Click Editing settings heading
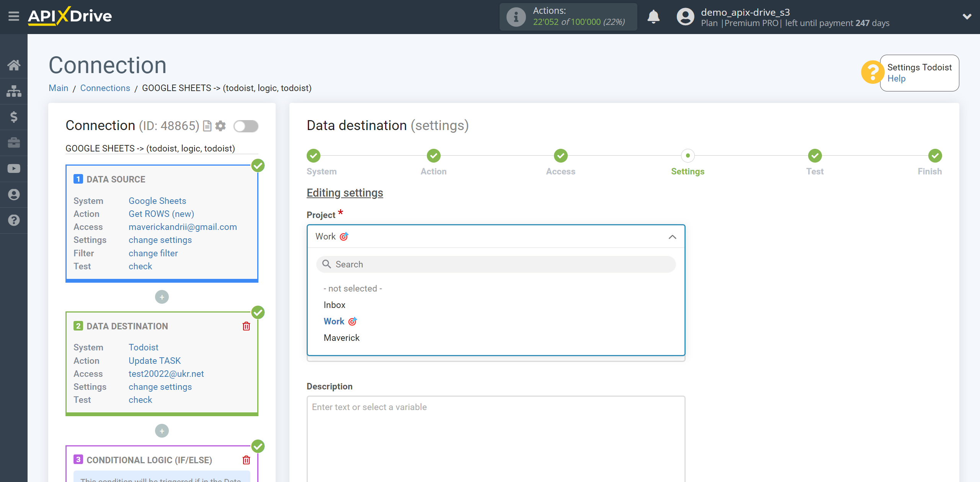Image resolution: width=980 pixels, height=482 pixels. 345,193
